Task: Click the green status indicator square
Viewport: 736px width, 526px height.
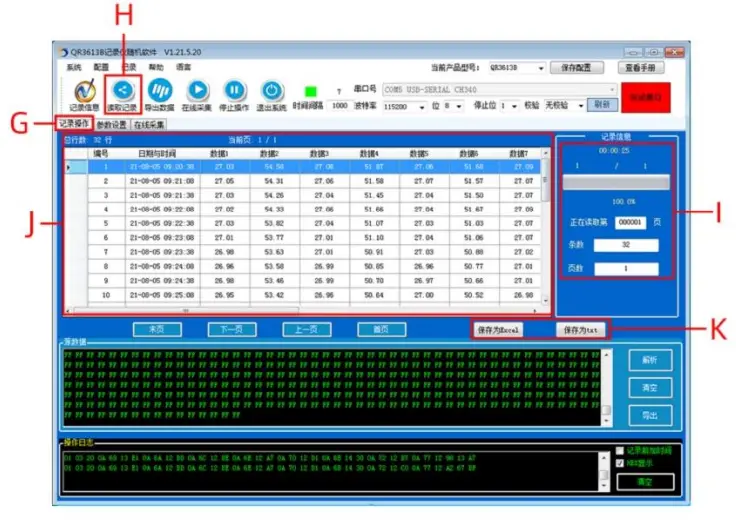Action: click(311, 91)
